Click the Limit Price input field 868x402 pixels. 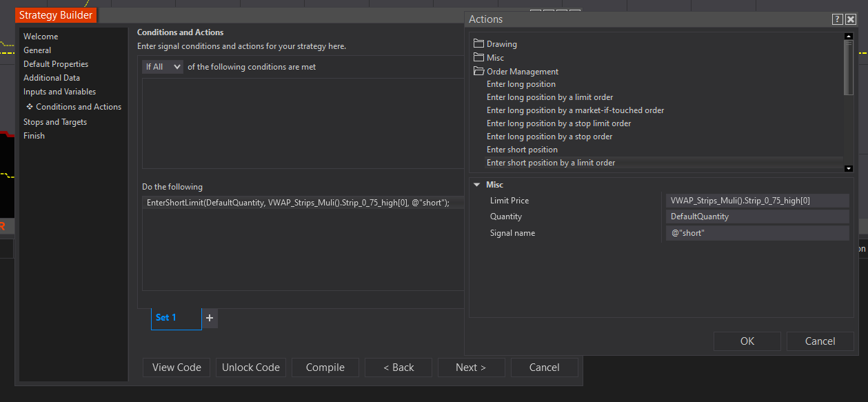756,201
